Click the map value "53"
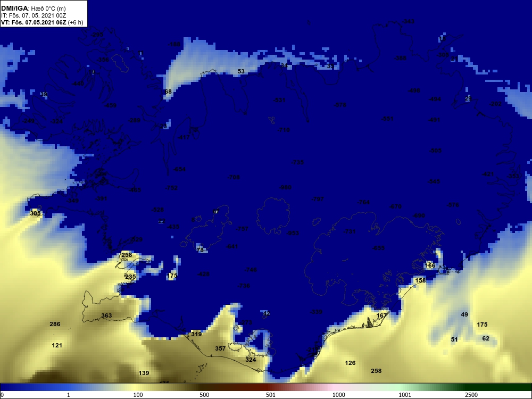 coord(241,71)
